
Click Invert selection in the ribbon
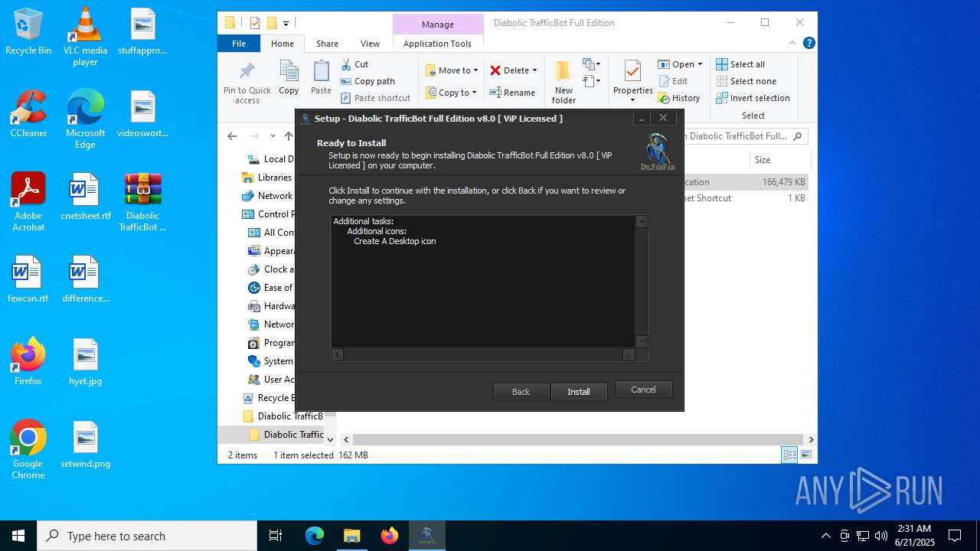click(x=753, y=98)
